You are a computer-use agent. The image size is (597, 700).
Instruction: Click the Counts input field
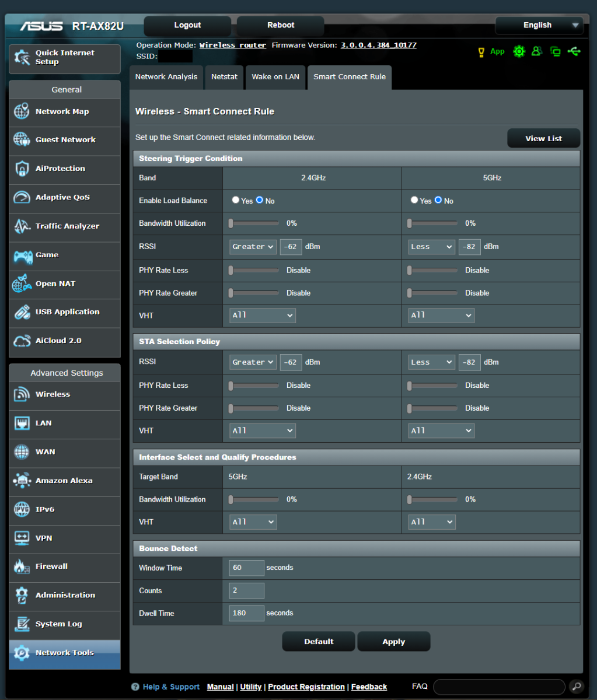tap(246, 590)
